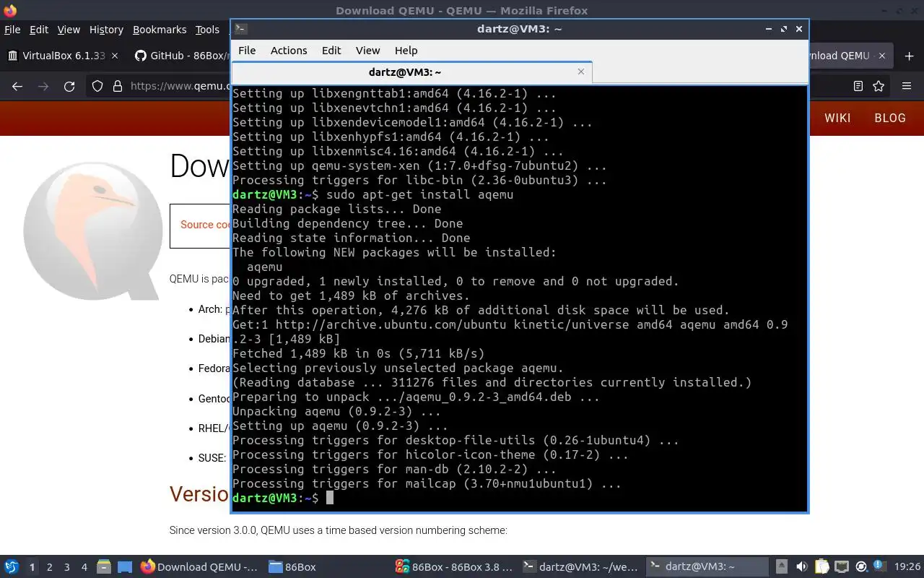Screen dimensions: 924x578
Task: Click terminal window menu icon in titlebar
Action: coord(241,29)
